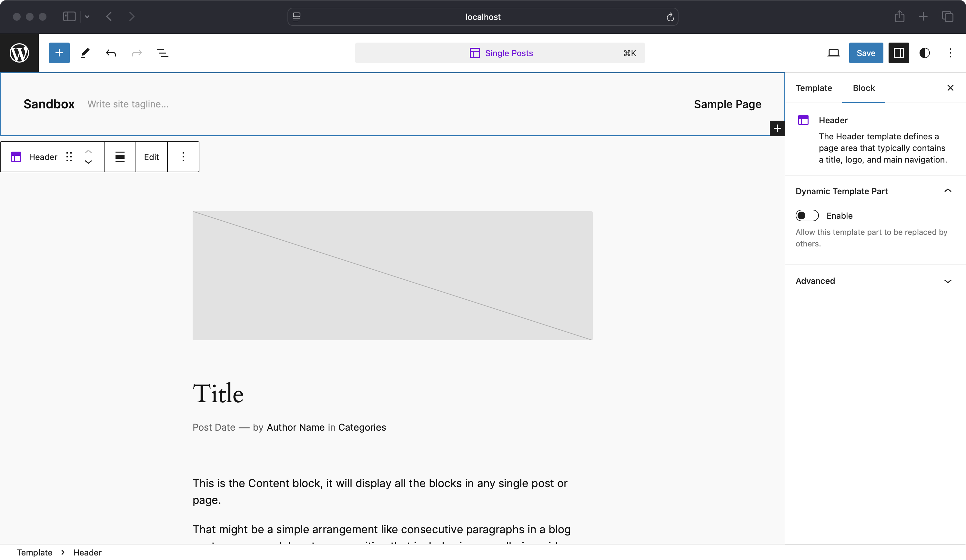
Task: Move the Header block up
Action: pos(88,151)
